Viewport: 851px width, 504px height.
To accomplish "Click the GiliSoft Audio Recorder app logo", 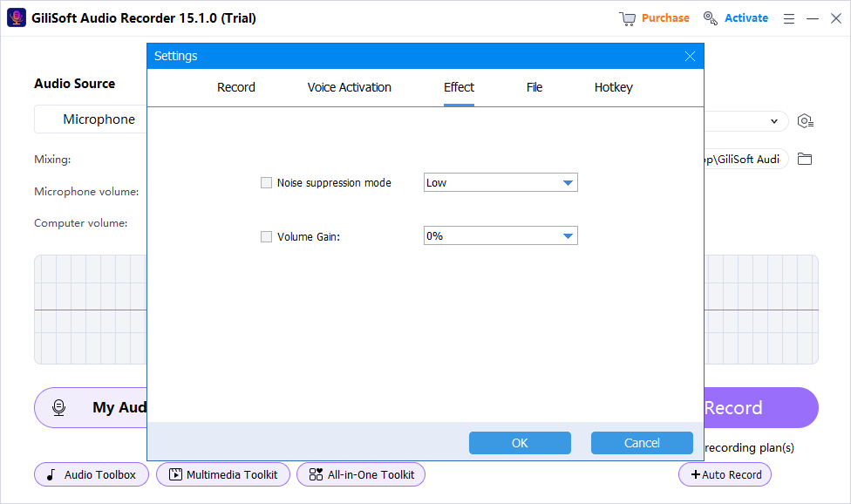I will 17,18.
